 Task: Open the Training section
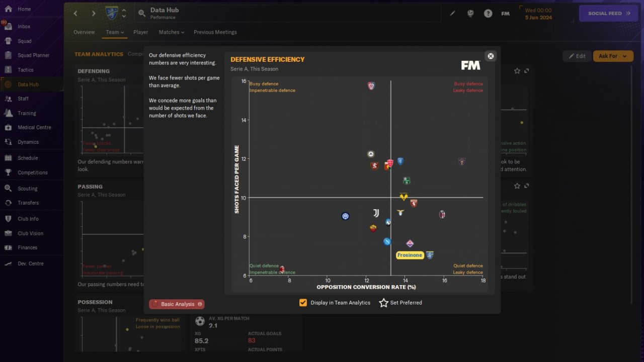[27, 113]
